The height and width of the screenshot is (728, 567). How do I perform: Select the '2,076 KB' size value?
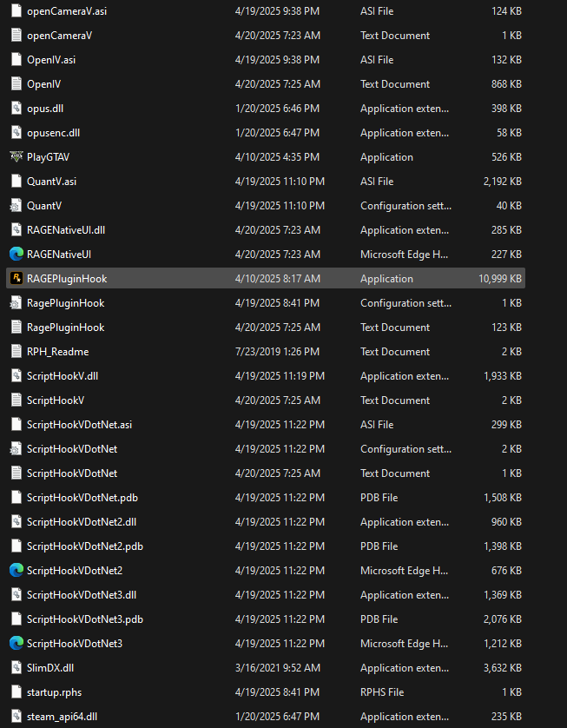pyautogui.click(x=503, y=619)
